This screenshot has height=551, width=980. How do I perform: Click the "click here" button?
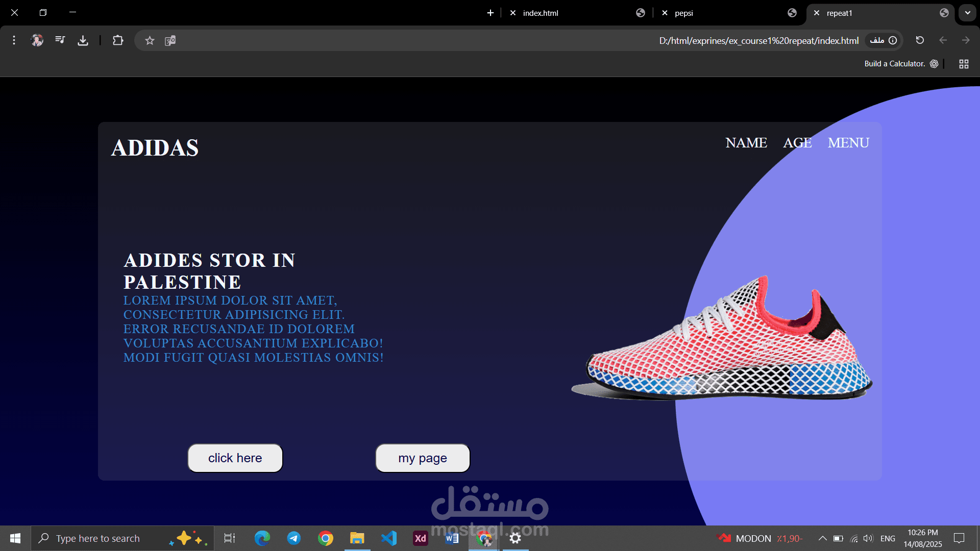[235, 458]
